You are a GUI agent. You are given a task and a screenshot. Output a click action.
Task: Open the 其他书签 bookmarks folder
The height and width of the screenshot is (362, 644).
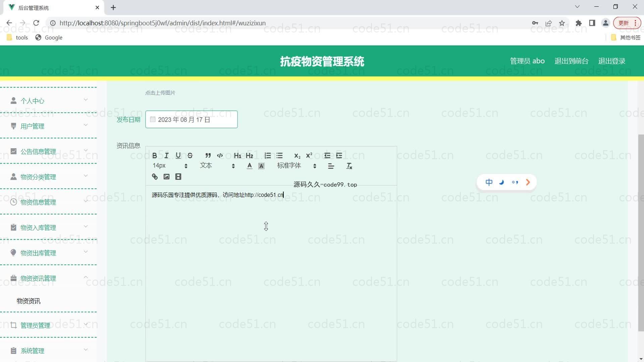626,38
